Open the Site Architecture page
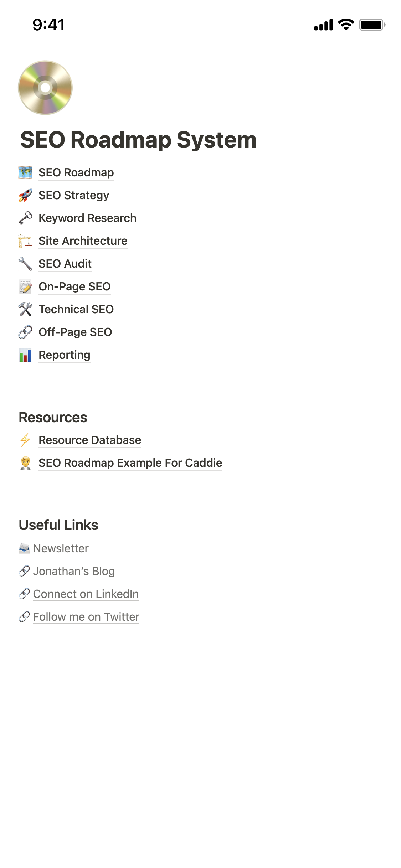The image size is (401, 868). click(x=83, y=241)
